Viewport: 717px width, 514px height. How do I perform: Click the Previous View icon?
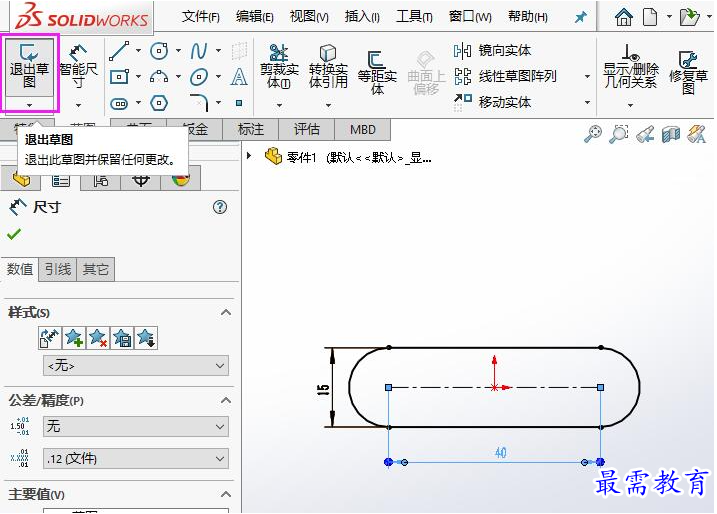[x=645, y=134]
